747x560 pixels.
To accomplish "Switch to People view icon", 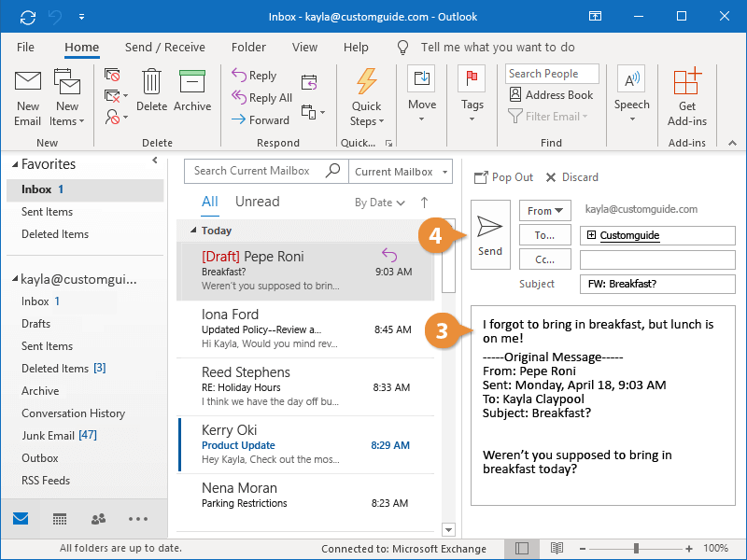I will tap(98, 519).
